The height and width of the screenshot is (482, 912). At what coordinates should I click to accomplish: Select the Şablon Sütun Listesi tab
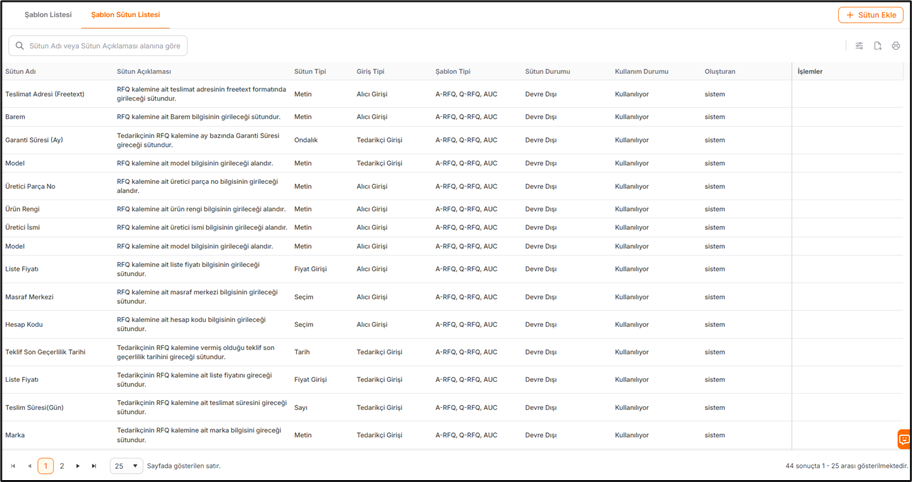coord(125,15)
